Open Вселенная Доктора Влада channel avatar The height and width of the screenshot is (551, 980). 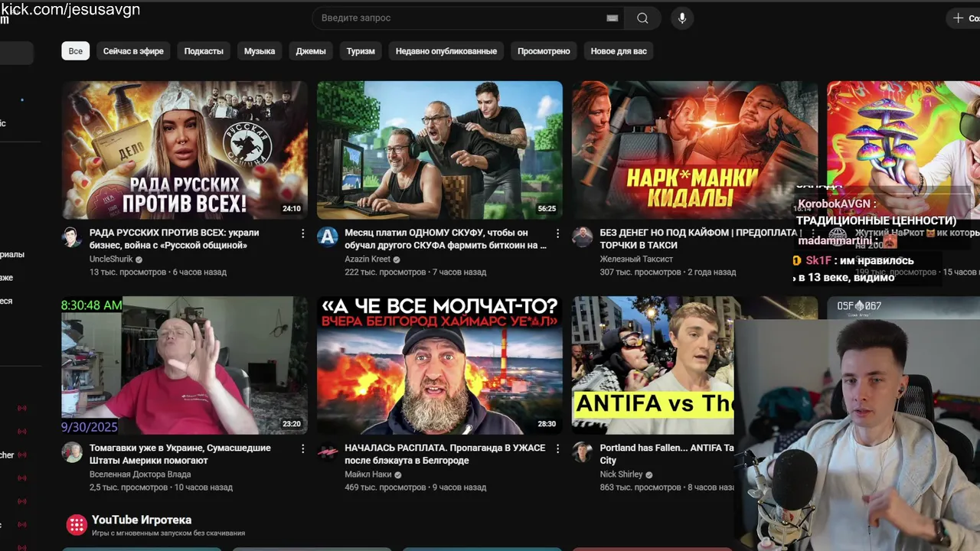[72, 452]
